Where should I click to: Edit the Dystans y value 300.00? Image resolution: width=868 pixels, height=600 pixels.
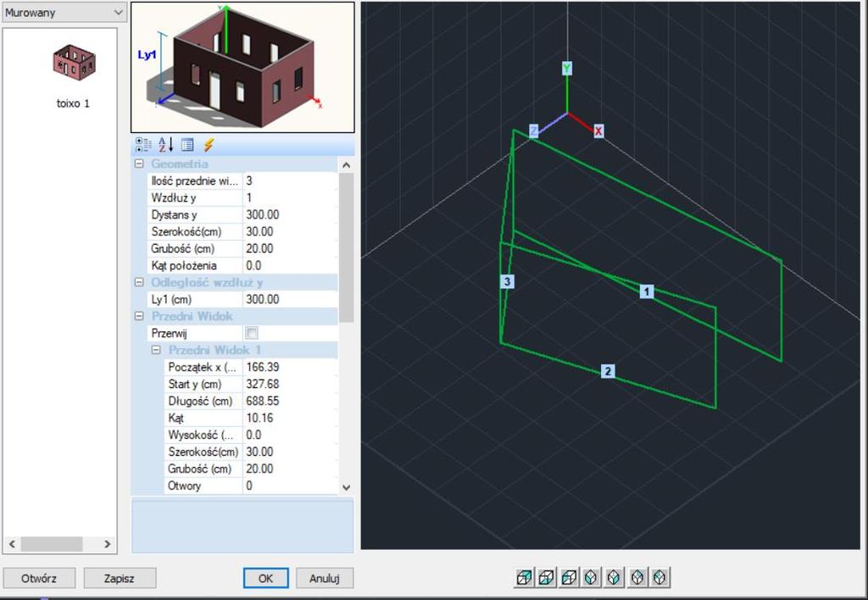tap(290, 214)
